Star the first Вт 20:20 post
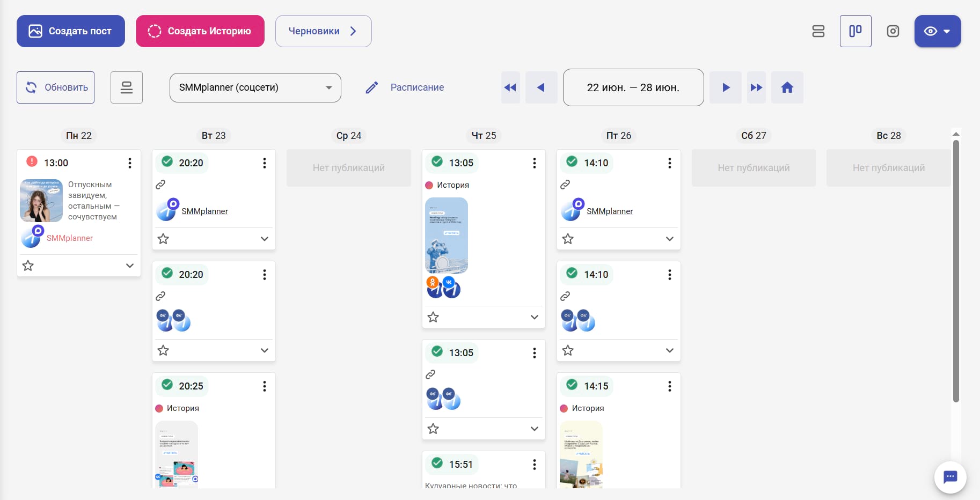The height and width of the screenshot is (500, 980). tap(163, 239)
